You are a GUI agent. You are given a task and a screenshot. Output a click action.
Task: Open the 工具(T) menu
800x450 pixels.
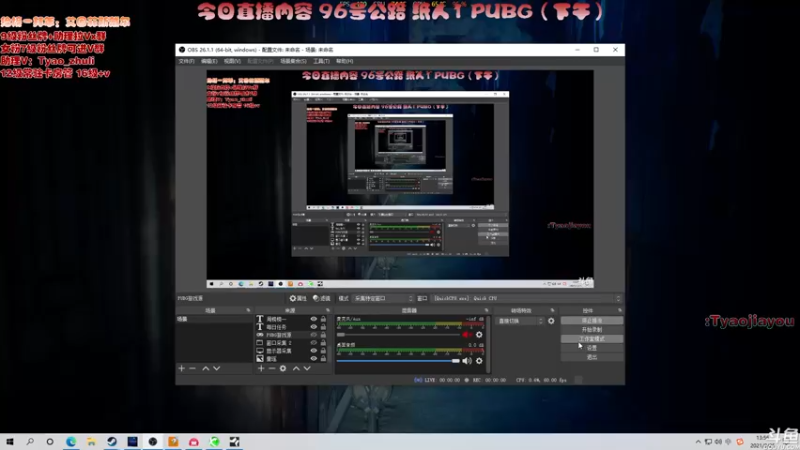tap(321, 61)
